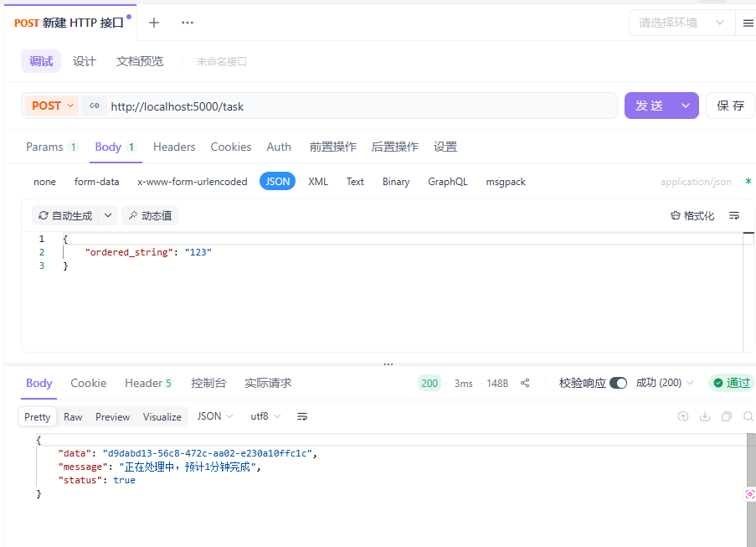Image resolution: width=756 pixels, height=547 pixels.
Task: Click the hamburger menu icon at top right
Action: pyautogui.click(x=748, y=23)
